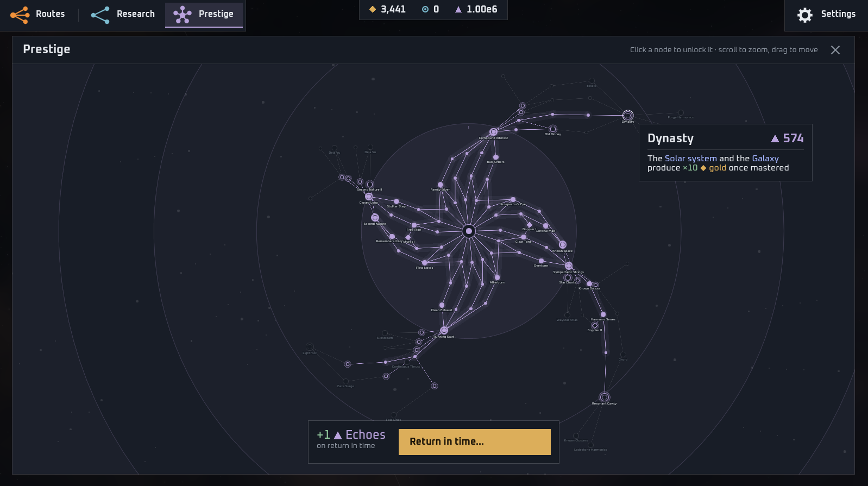Click the Star Charts node
The height and width of the screenshot is (486, 868).
point(568,277)
